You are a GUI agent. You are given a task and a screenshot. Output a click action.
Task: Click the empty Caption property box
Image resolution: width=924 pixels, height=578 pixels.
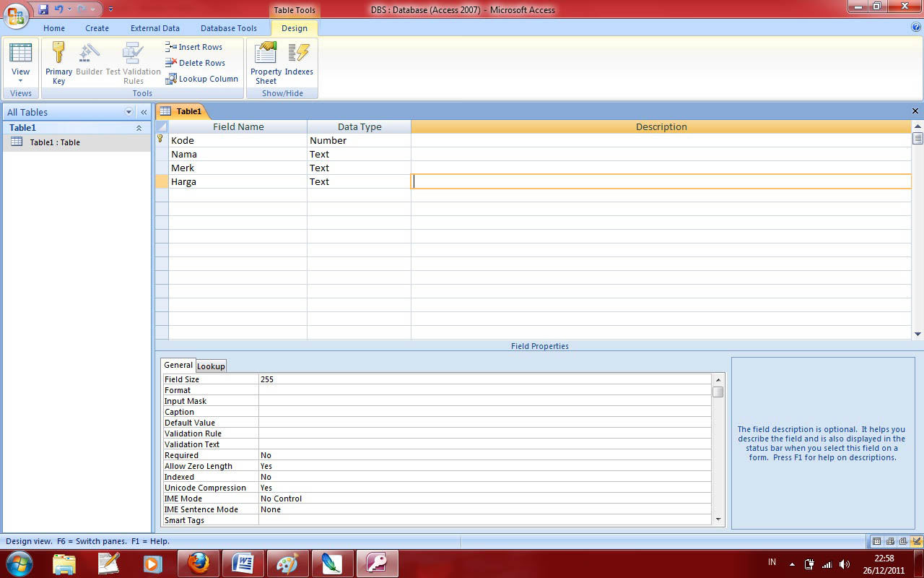pyautogui.click(x=485, y=412)
